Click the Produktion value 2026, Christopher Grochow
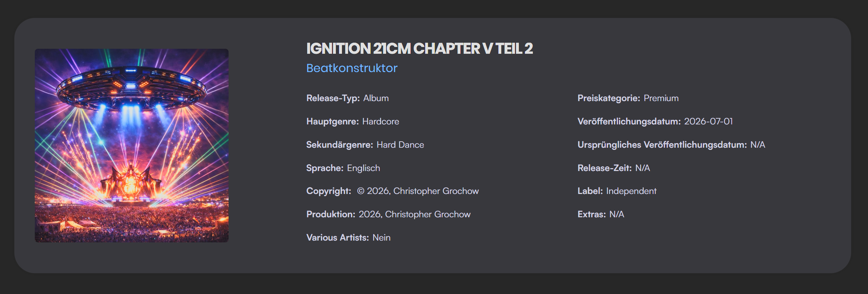The width and height of the screenshot is (868, 294). 414,214
